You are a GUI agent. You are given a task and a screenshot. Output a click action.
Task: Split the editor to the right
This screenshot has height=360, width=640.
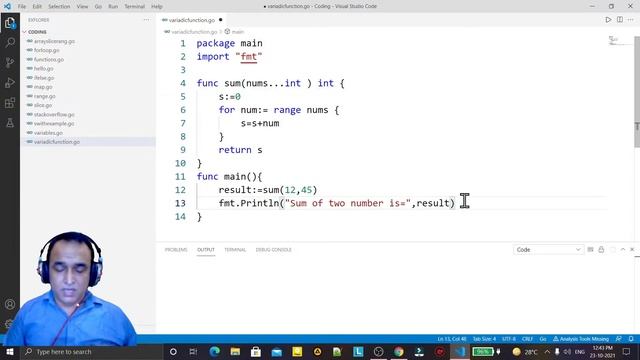(620, 20)
